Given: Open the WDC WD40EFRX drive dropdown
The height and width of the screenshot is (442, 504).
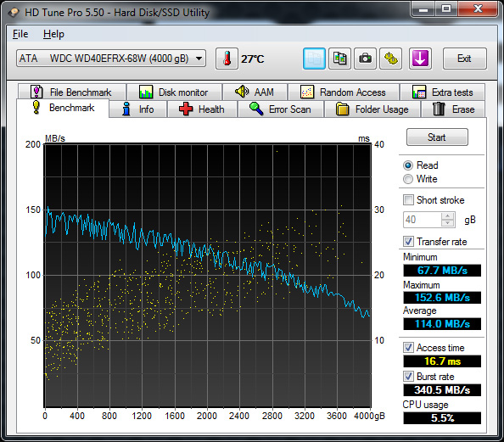Looking at the screenshot, I should point(111,59).
